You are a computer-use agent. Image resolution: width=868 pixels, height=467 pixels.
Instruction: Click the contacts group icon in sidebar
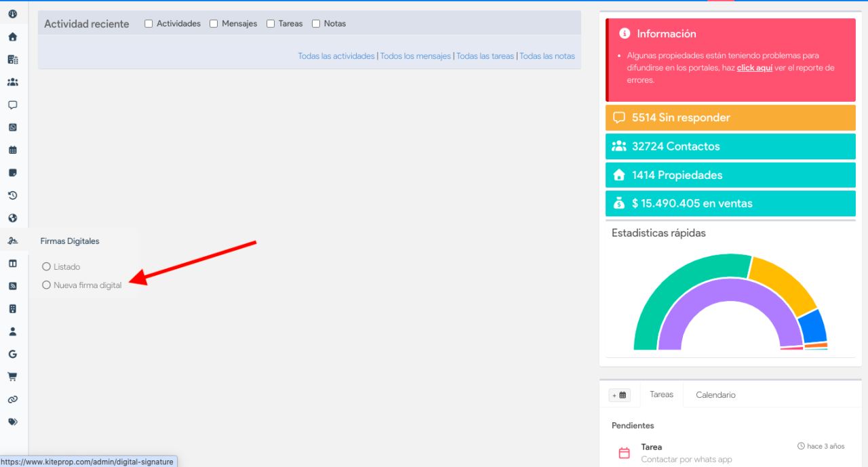click(12, 82)
